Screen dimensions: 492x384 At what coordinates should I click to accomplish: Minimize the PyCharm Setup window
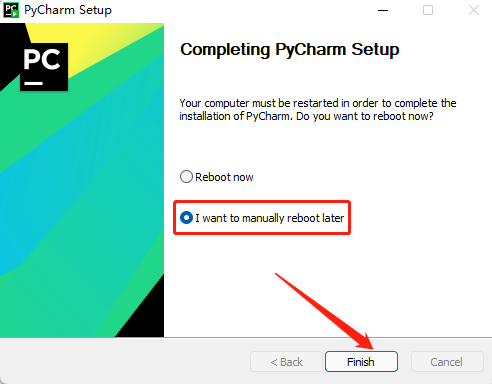click(x=383, y=10)
